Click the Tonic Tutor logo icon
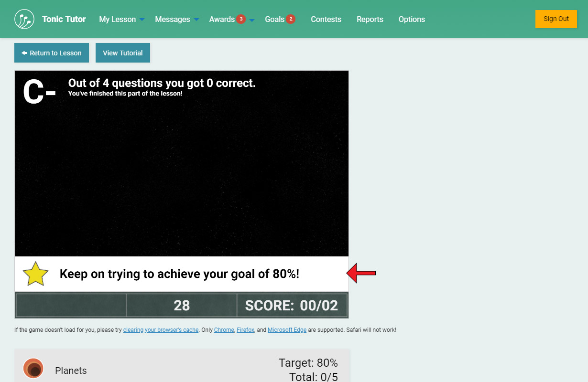Viewport: 588px width, 382px height. click(24, 19)
